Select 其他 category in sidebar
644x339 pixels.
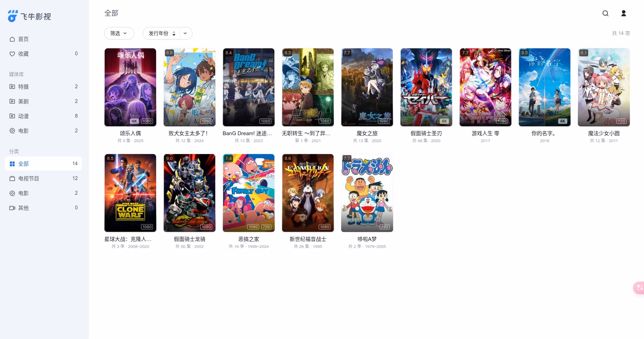pos(43,208)
